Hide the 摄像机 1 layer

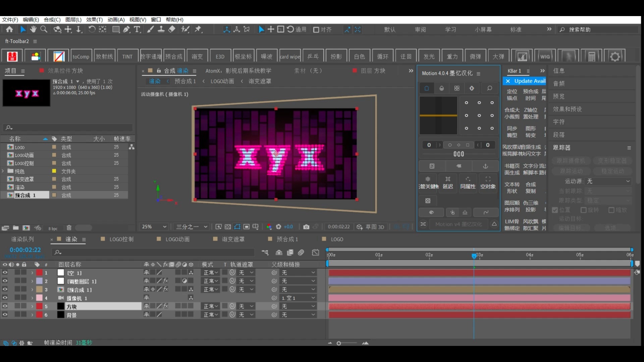5,298
